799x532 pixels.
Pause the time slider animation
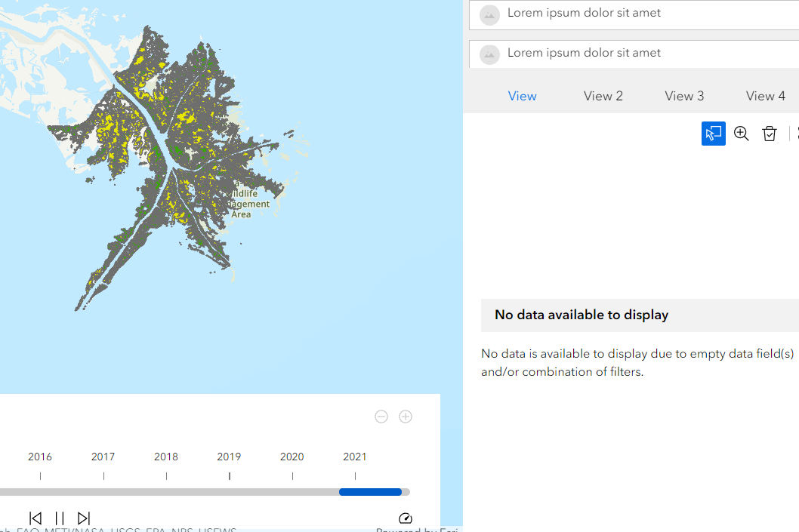click(x=60, y=518)
